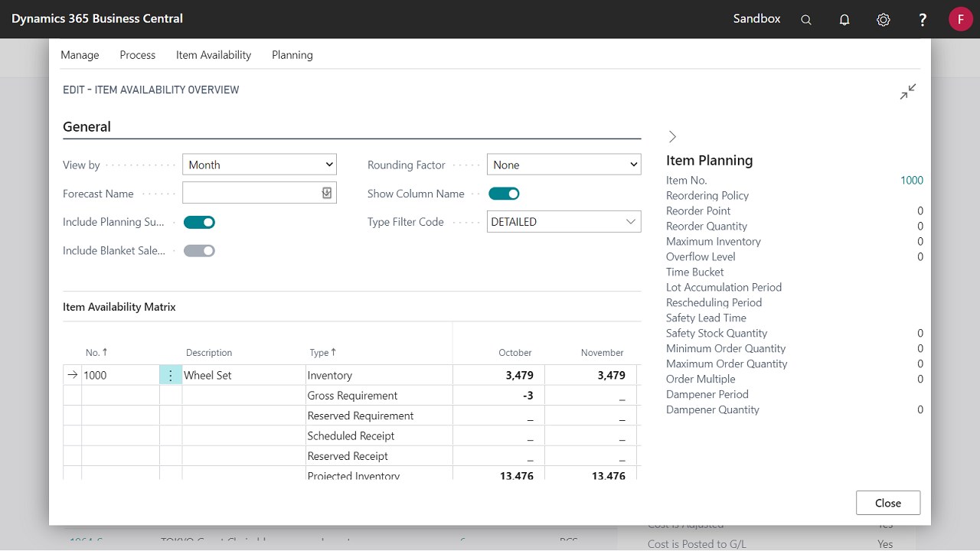The image size is (980, 551).
Task: Sort by the No. column header
Action: coord(96,353)
